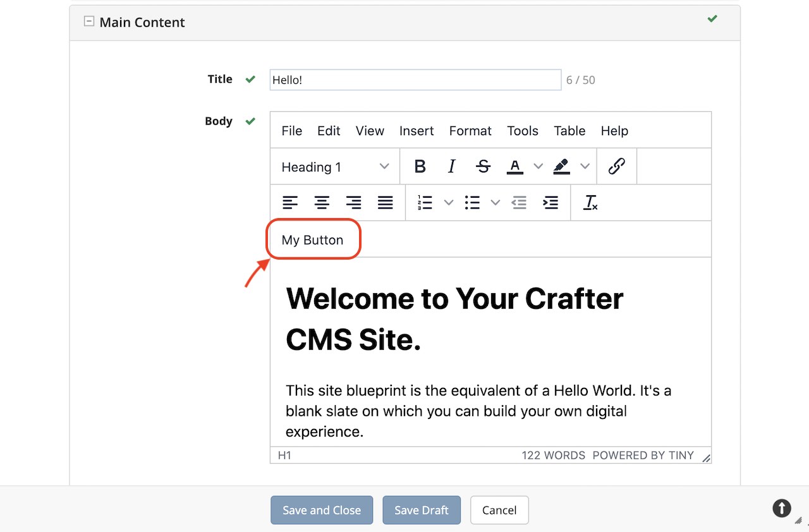Justify the text

point(385,203)
